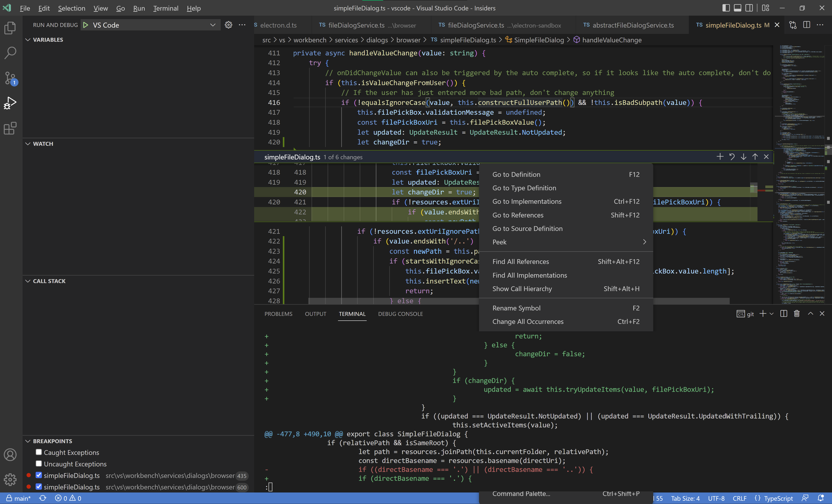This screenshot has width=832, height=504.
Task: Switch to the DEBUG CONSOLE panel tab
Action: [400, 314]
